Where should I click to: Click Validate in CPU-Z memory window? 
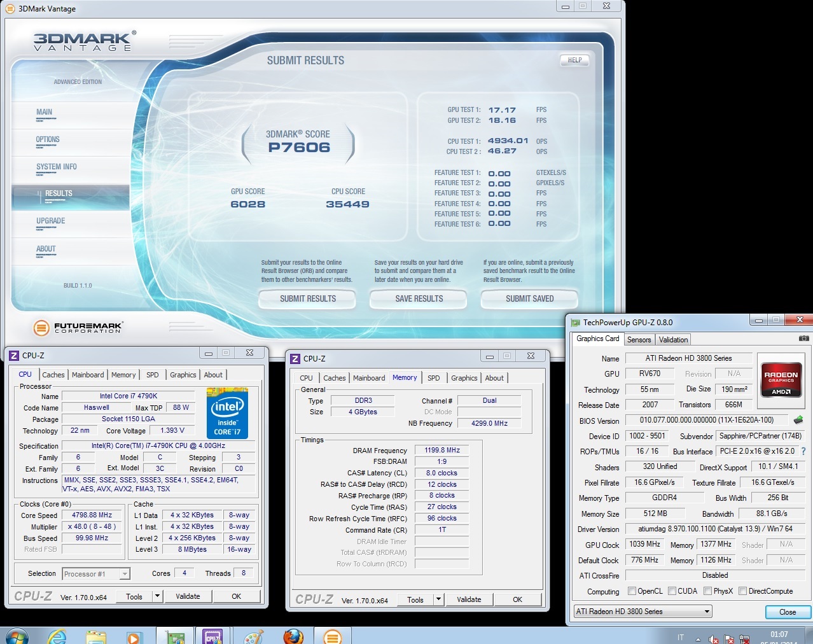[469, 599]
